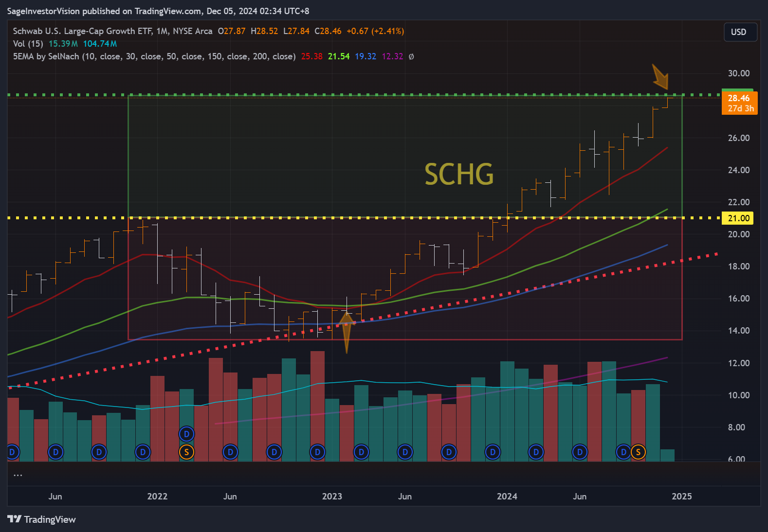The width and height of the screenshot is (768, 532).
Task: Click the Vol (15) indicator label
Action: point(28,44)
